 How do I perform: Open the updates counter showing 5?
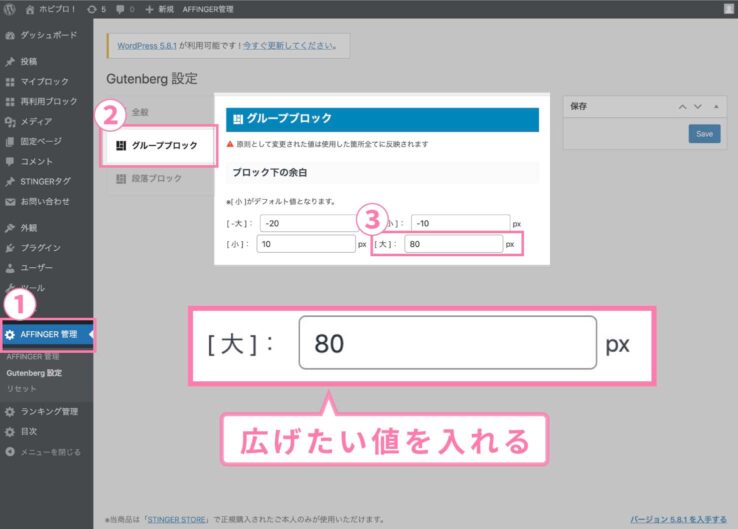[x=96, y=9]
